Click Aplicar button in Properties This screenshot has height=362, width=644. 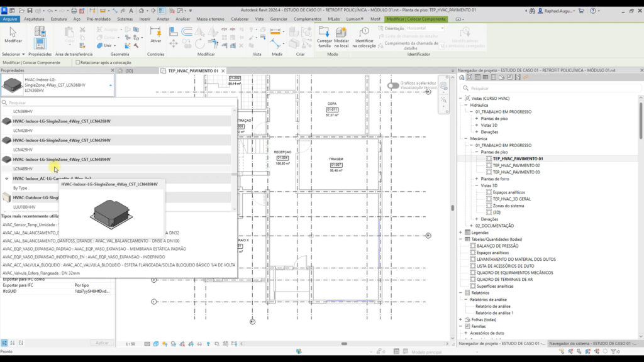(101, 343)
